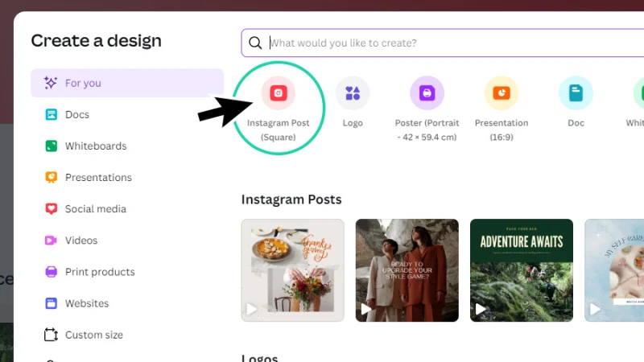Viewport: 644px width, 362px height.
Task: Click the Instagram Post (Square) icon
Action: [x=278, y=93]
